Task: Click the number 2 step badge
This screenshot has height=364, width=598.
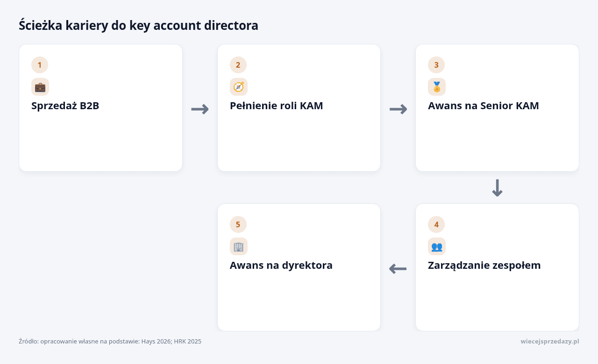Action: pyautogui.click(x=238, y=65)
